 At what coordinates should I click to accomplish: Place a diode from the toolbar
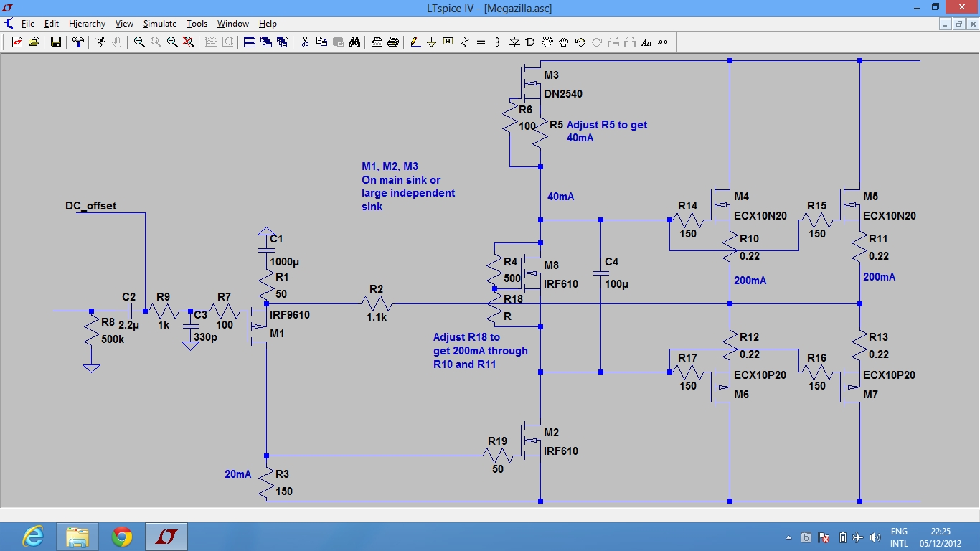coord(514,42)
